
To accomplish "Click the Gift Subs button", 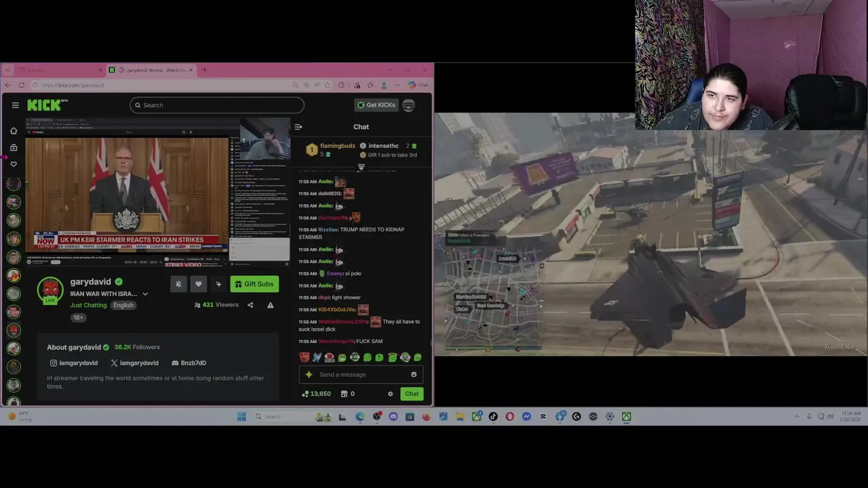I will pyautogui.click(x=254, y=284).
